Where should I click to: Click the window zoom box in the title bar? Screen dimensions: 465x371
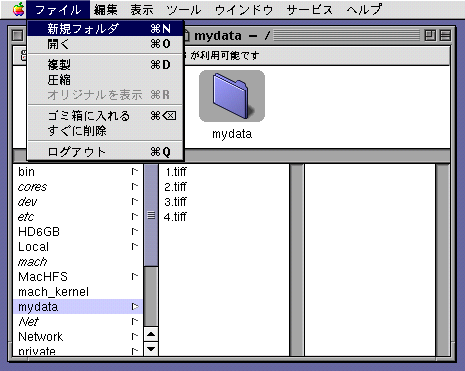(x=430, y=35)
